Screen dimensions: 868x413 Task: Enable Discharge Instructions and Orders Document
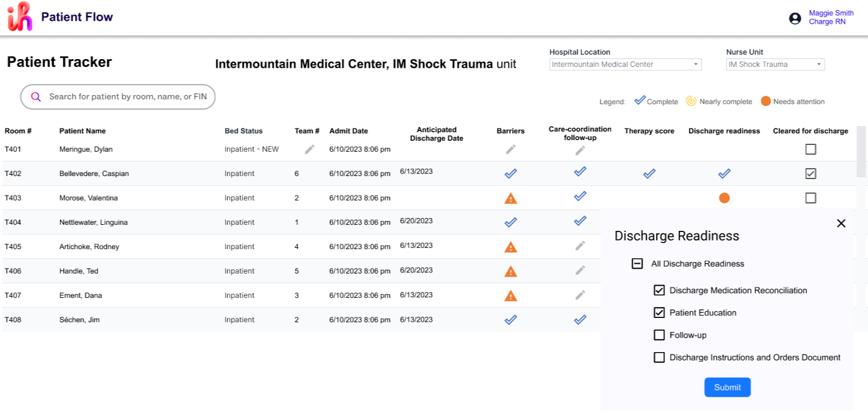[x=659, y=358]
